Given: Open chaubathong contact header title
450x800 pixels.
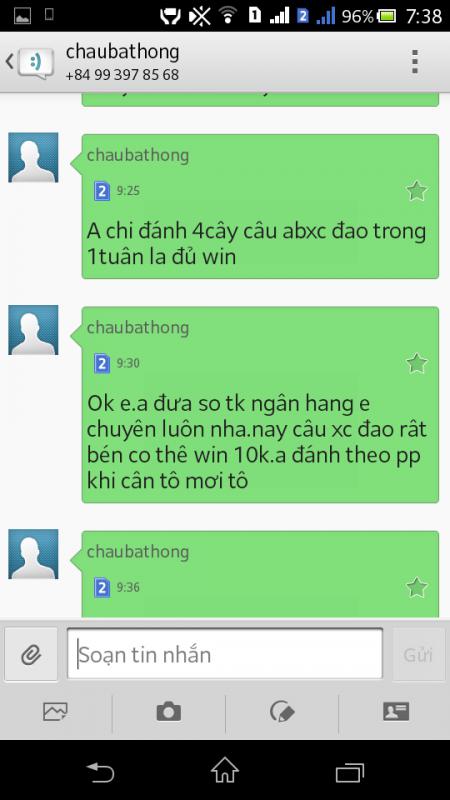Looking at the screenshot, I should (x=122, y=52).
